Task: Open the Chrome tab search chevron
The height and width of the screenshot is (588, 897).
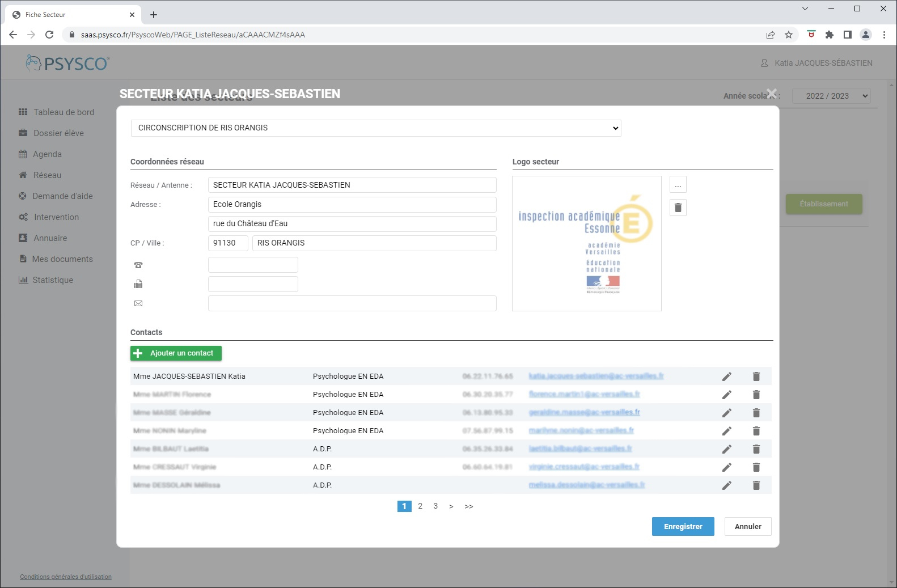Action: point(805,9)
